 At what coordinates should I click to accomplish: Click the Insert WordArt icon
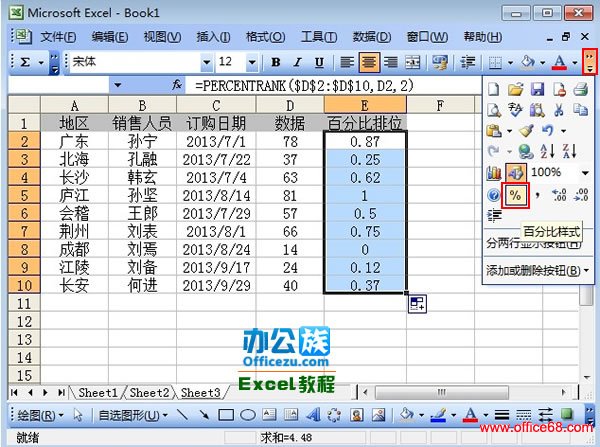(313, 415)
